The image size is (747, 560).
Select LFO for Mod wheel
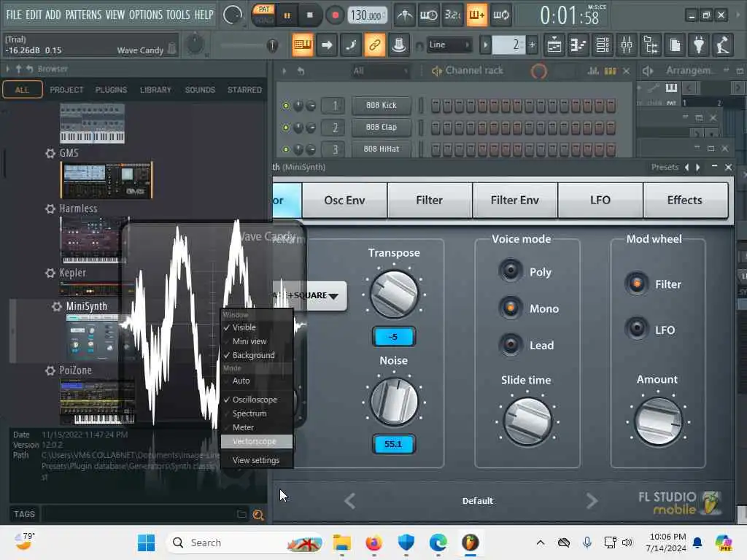click(x=636, y=329)
